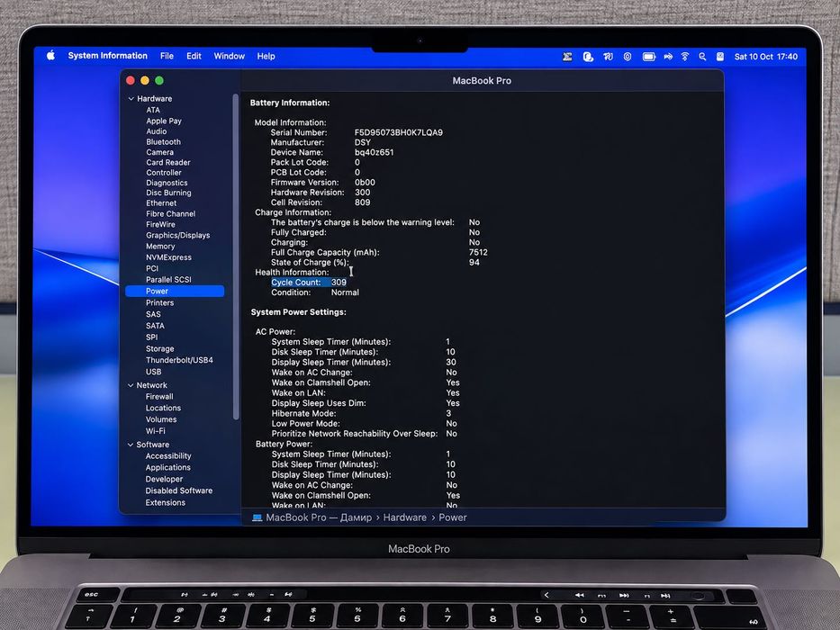Click the System Power Settings heading
Screen dimensions: 840x630
point(298,311)
